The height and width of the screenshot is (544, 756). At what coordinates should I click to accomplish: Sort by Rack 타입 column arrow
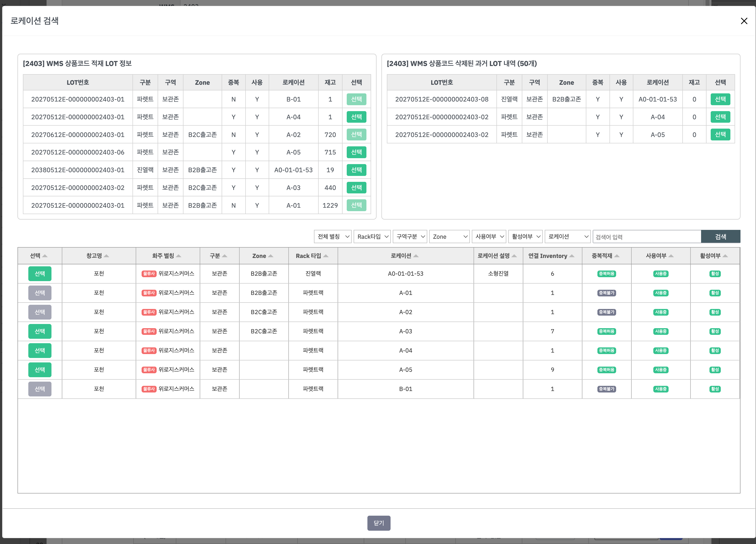pyautogui.click(x=326, y=256)
